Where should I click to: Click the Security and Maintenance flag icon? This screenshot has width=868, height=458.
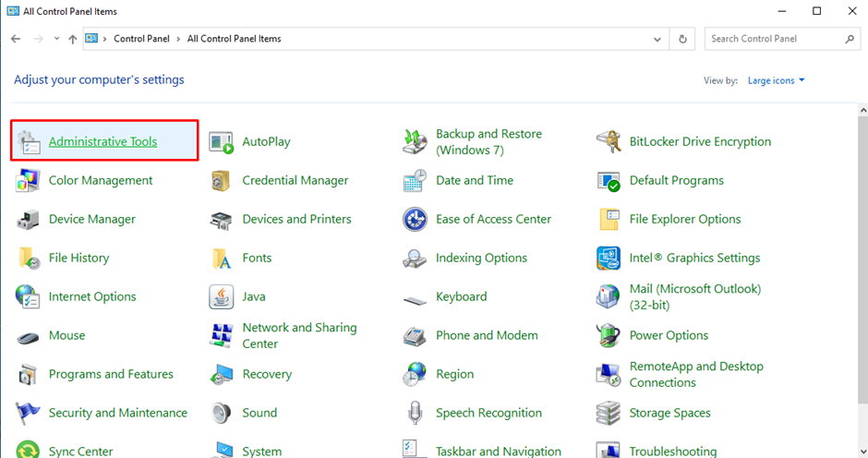(x=28, y=413)
